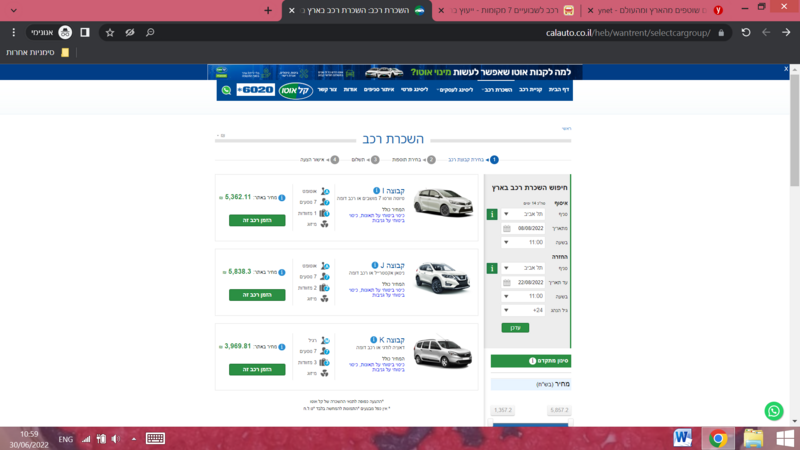Open איתור סניפים menu item
This screenshot has width=800, height=450.
[x=379, y=90]
